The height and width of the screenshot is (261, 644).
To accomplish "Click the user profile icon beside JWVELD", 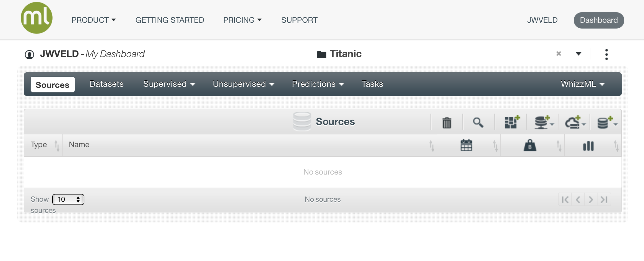I will click(x=30, y=55).
